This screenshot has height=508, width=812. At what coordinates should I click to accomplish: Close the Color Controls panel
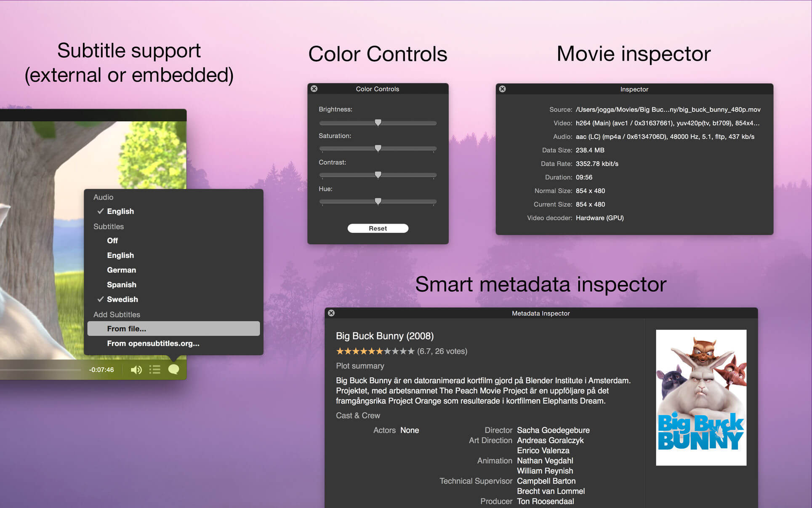(x=314, y=89)
